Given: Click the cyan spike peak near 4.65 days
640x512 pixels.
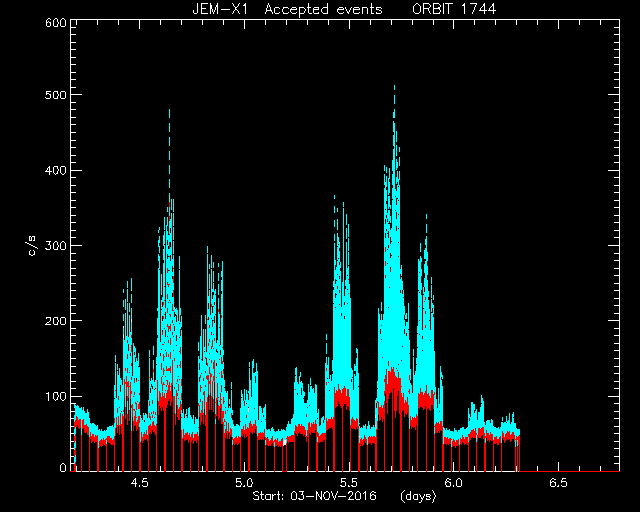Looking at the screenshot, I should pos(169,112).
